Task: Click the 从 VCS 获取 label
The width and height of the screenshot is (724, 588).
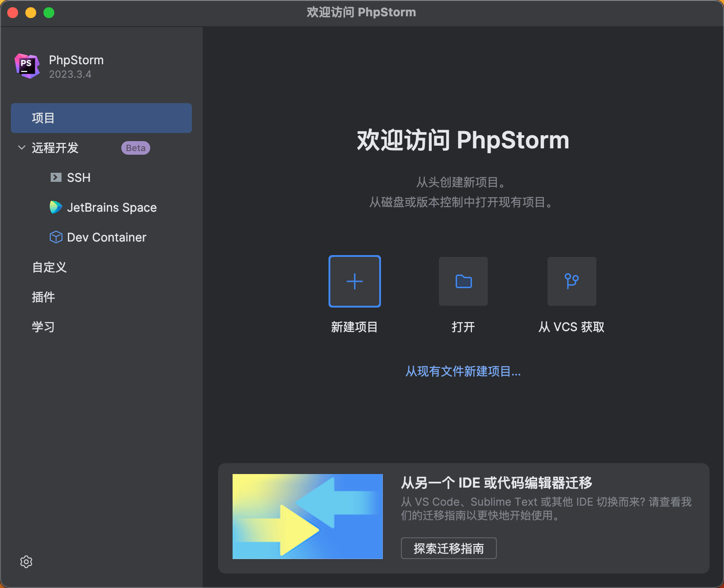Action: pyautogui.click(x=572, y=327)
